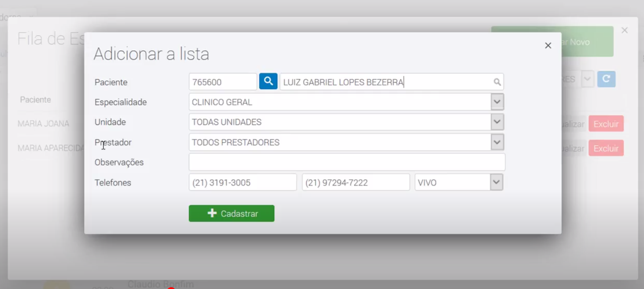
Task: Close the Fila de Espera background window
Action: 625,30
